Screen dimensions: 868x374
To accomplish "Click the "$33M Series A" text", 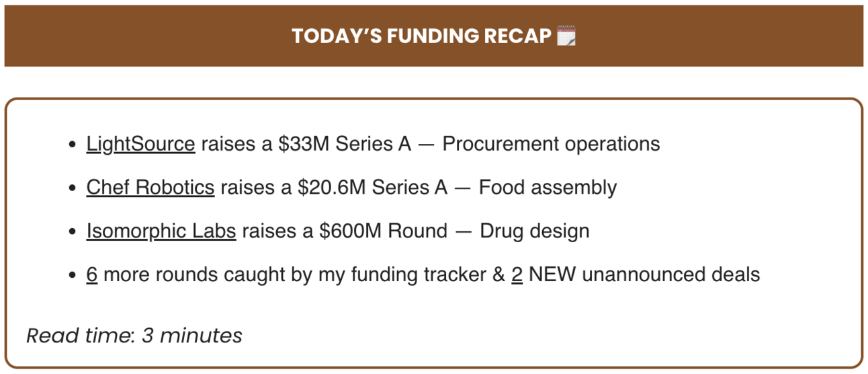I will (x=345, y=144).
